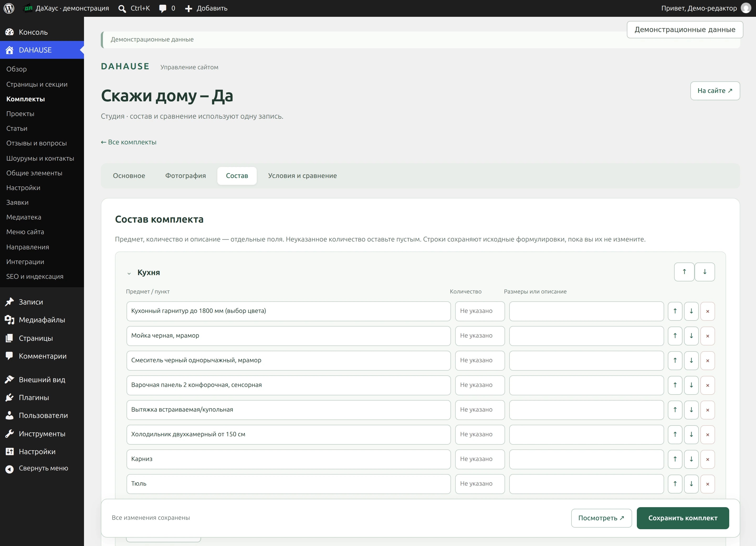Click description field for Карниз row
The image size is (756, 546).
586,459
